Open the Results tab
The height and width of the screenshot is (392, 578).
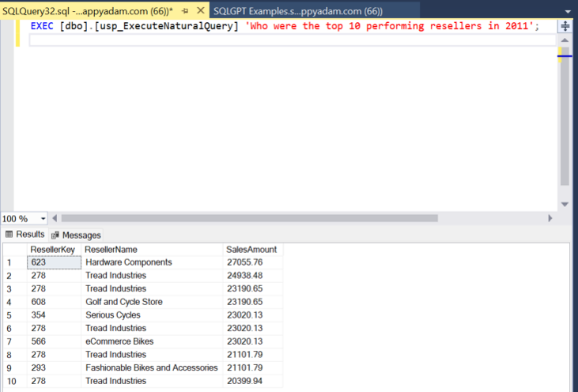point(25,234)
